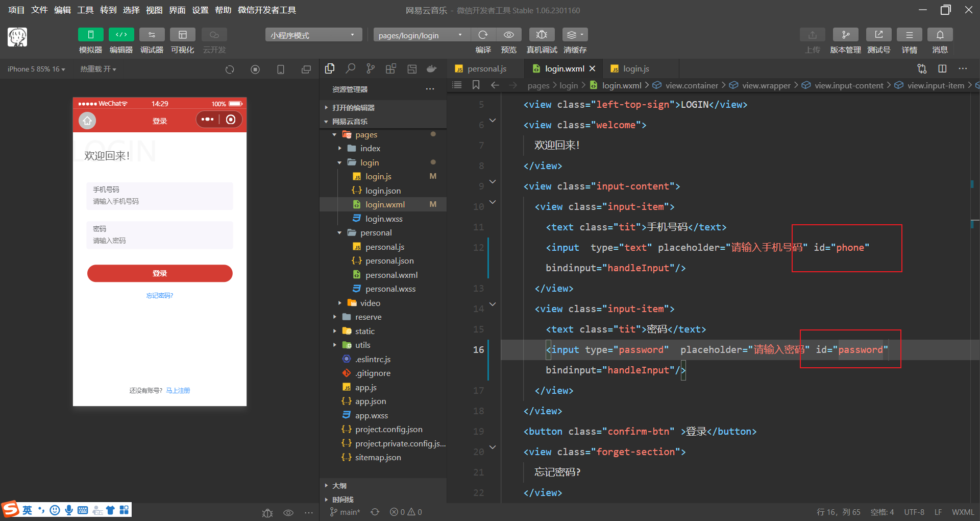Open the source control icon
The width and height of the screenshot is (980, 521).
point(371,68)
